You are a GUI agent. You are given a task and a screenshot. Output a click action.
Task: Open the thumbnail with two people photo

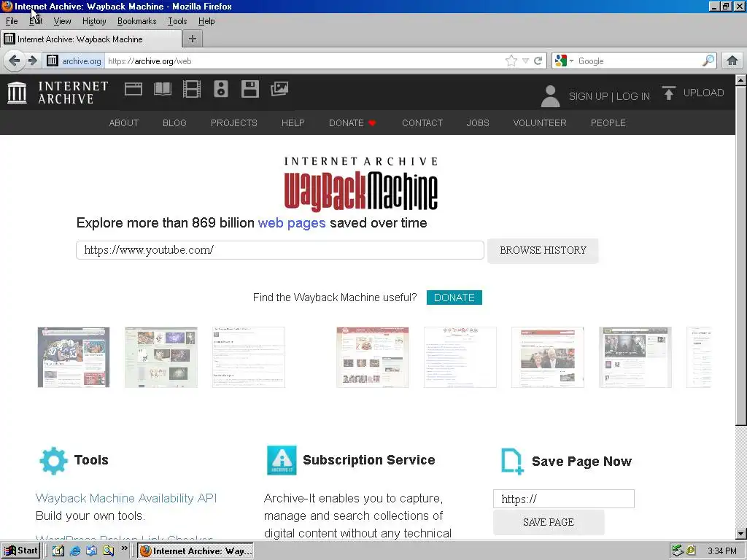pyautogui.click(x=547, y=357)
